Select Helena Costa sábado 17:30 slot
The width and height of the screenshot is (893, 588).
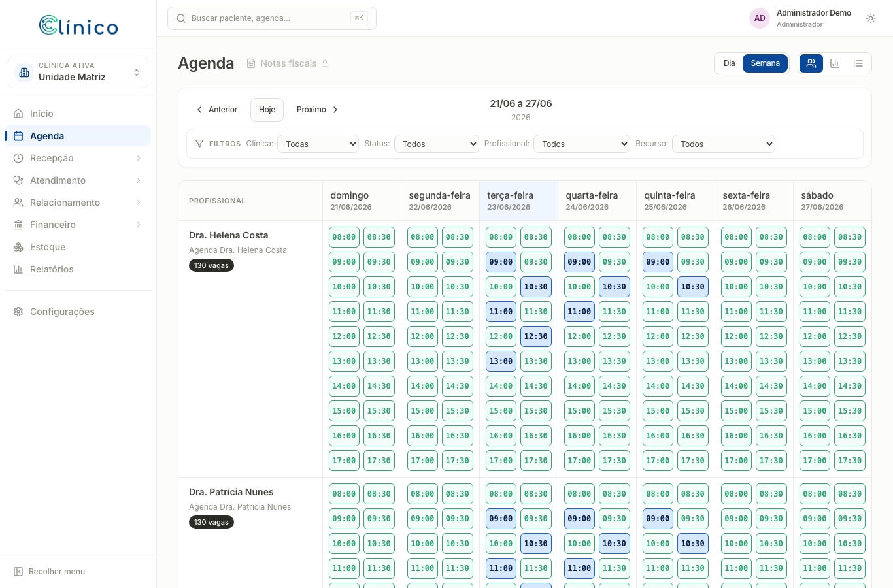[850, 461]
